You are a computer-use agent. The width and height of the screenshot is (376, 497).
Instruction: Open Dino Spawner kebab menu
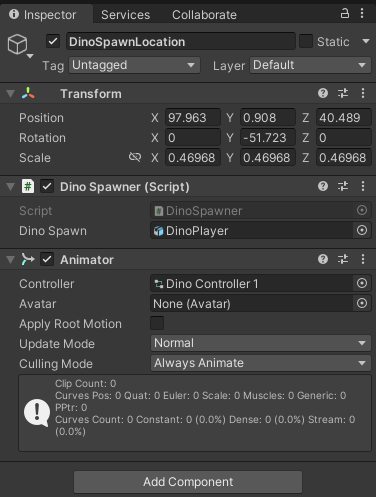363,186
